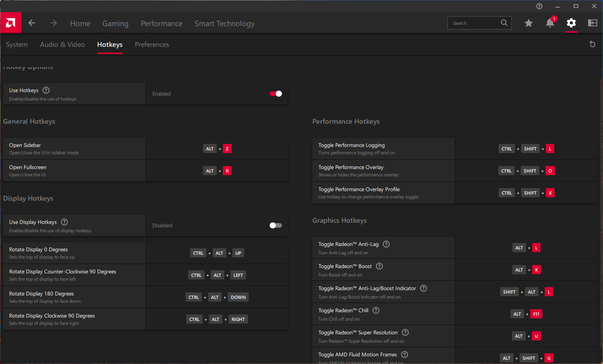Change Radeon Anti-Lag hotkey ALT+L

[526, 248]
